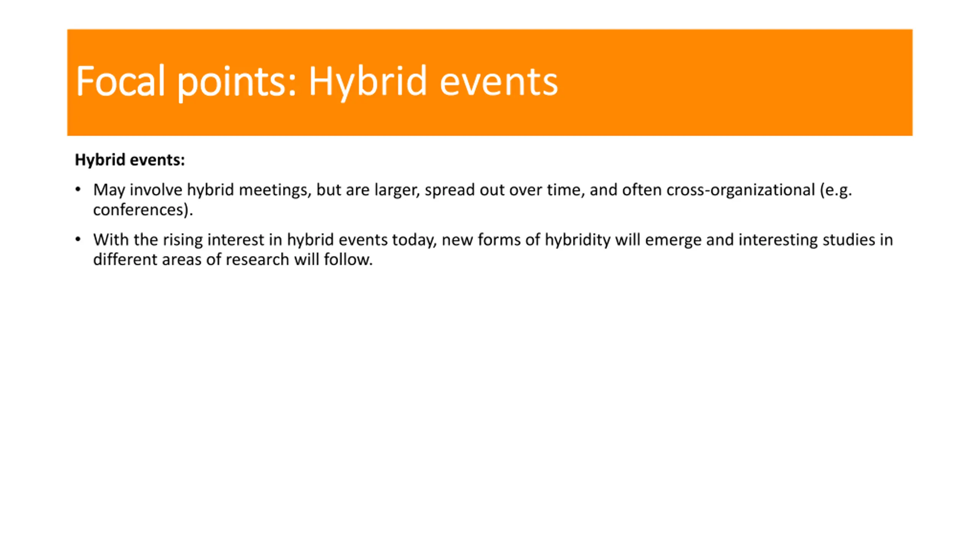Screen dimensions: 980x551
Task: Click the slide title 'Focal points: Hybrid events'
Action: pyautogui.click(x=317, y=81)
